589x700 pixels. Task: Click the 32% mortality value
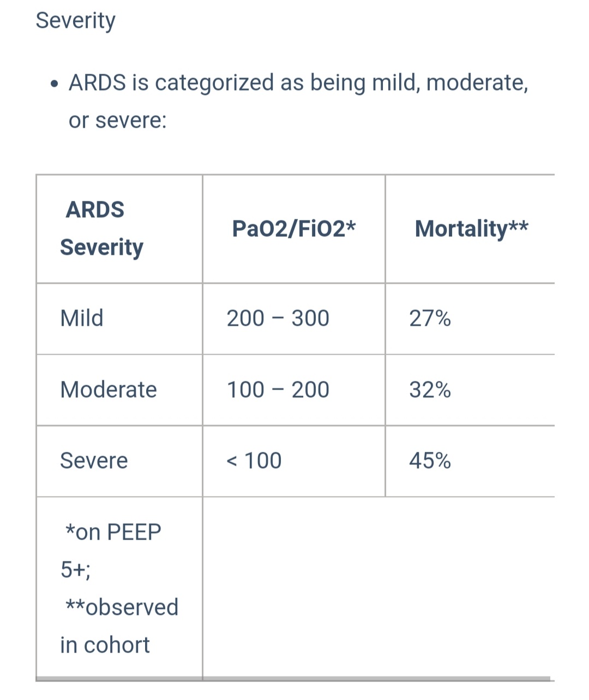tap(430, 390)
